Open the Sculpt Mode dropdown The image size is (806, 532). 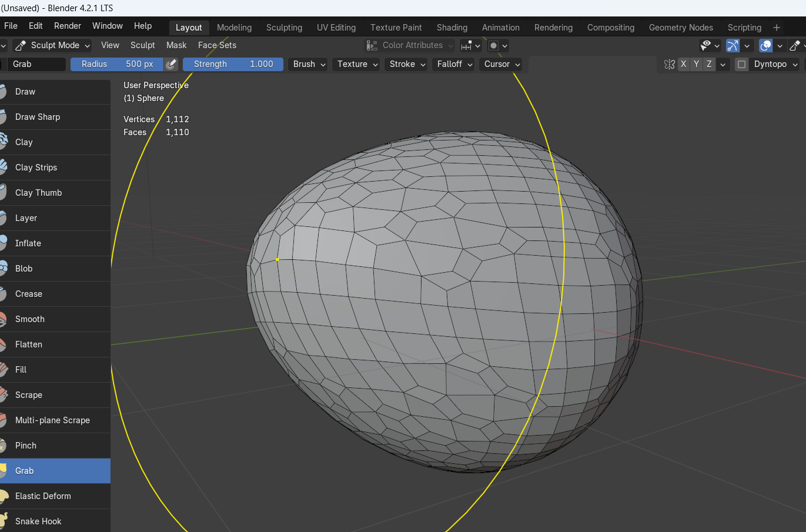[52, 45]
